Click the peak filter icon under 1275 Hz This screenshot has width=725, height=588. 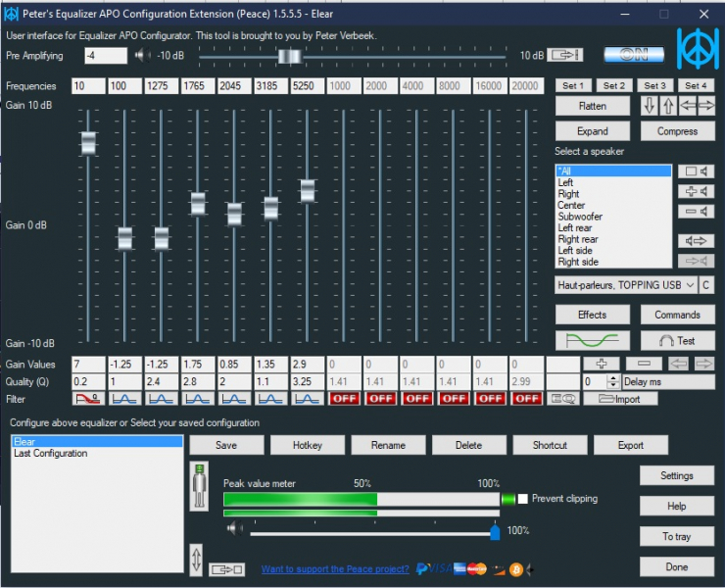pyautogui.click(x=161, y=399)
